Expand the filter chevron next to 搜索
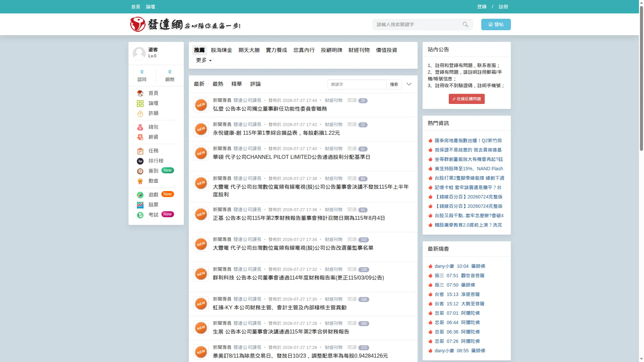Image resolution: width=644 pixels, height=362 pixels. pos(409,84)
